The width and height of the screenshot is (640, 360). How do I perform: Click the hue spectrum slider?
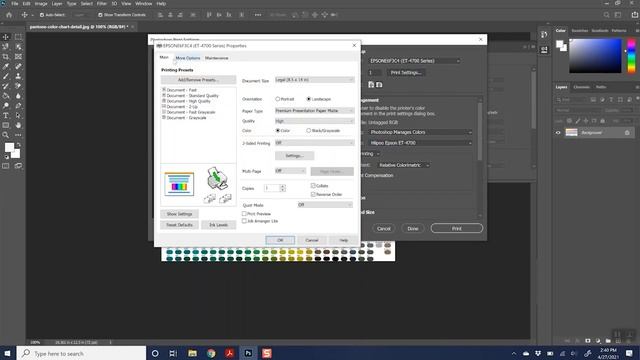631,56
